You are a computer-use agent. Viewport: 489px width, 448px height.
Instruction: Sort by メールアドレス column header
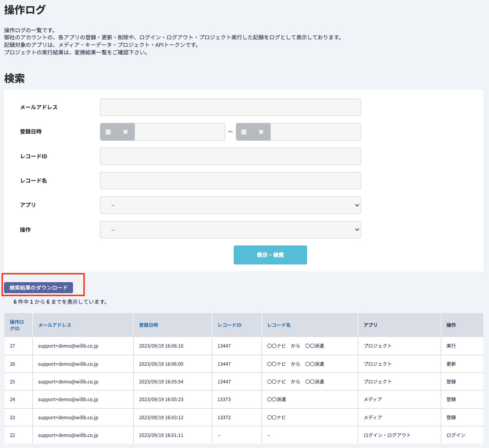55,325
